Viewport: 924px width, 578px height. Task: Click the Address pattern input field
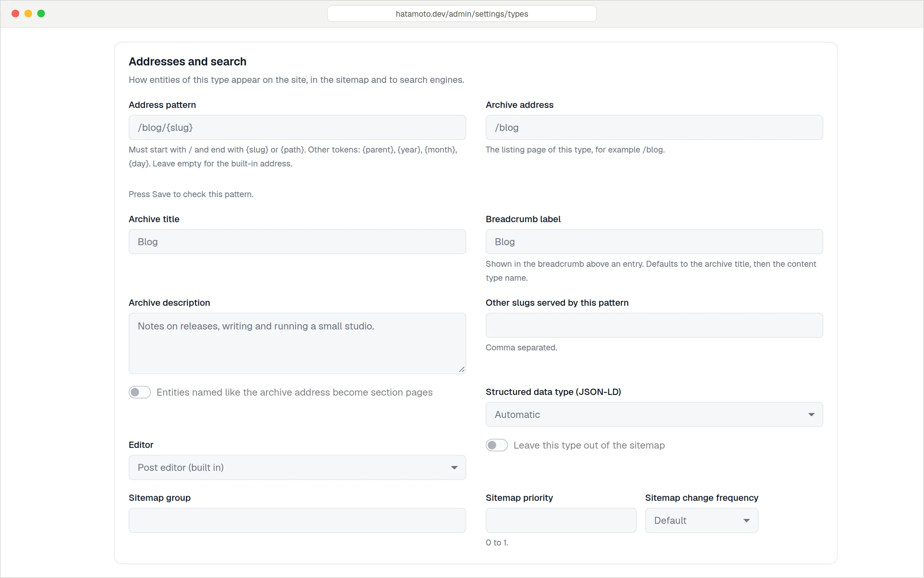click(297, 127)
